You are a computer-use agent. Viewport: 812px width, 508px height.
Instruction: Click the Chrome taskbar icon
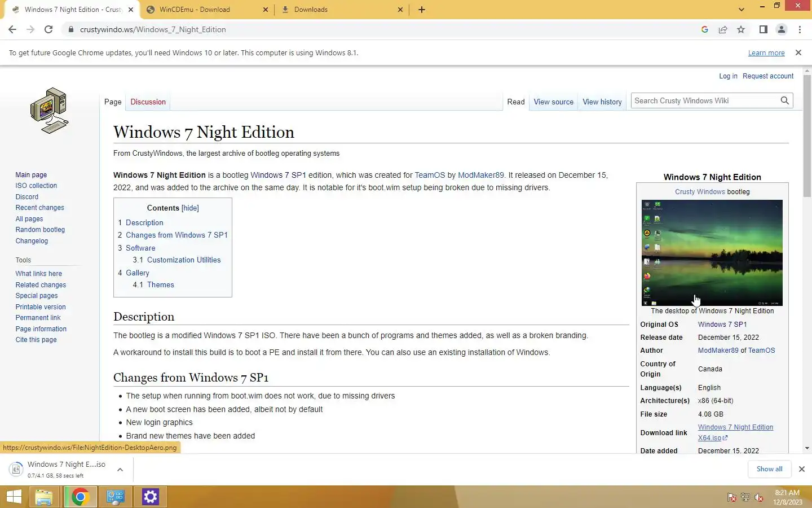point(80,497)
